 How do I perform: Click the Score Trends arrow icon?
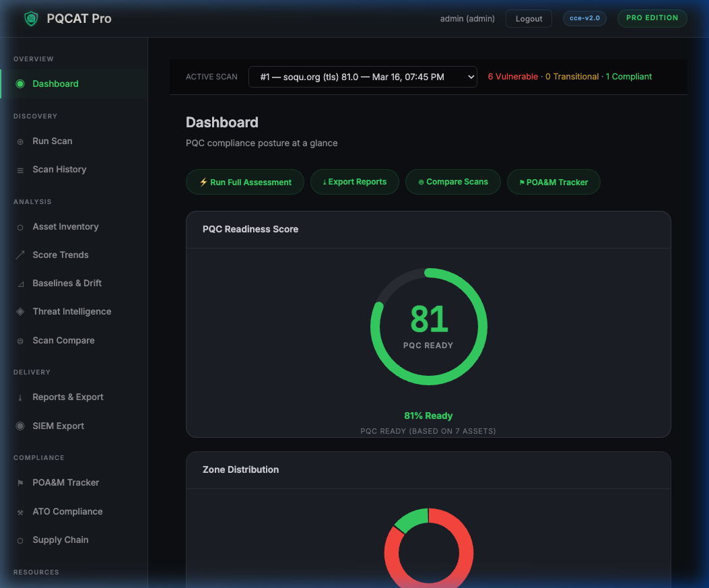coord(19,255)
